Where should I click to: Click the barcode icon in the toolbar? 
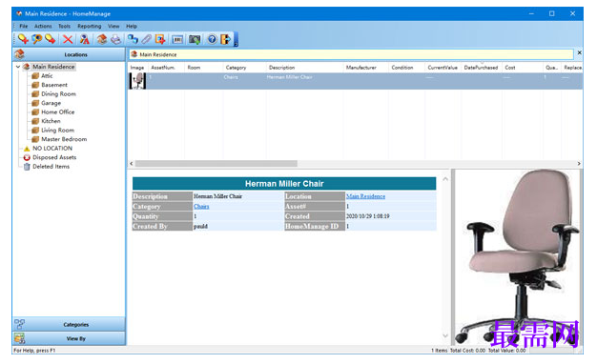(177, 39)
